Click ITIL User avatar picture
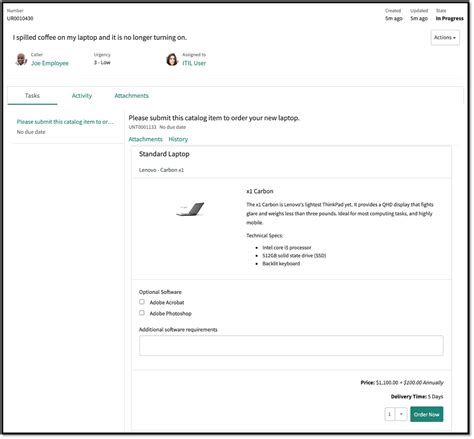The width and height of the screenshot is (474, 439). 172,59
